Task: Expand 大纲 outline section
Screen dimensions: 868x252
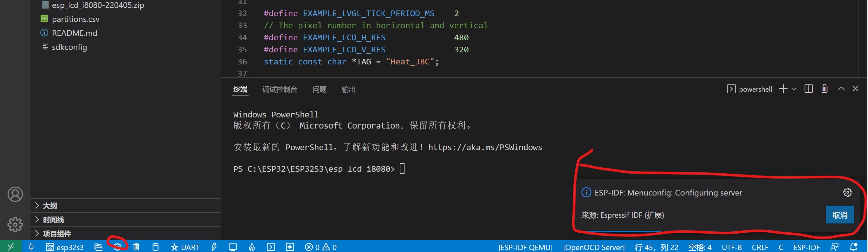Action: coord(125,206)
